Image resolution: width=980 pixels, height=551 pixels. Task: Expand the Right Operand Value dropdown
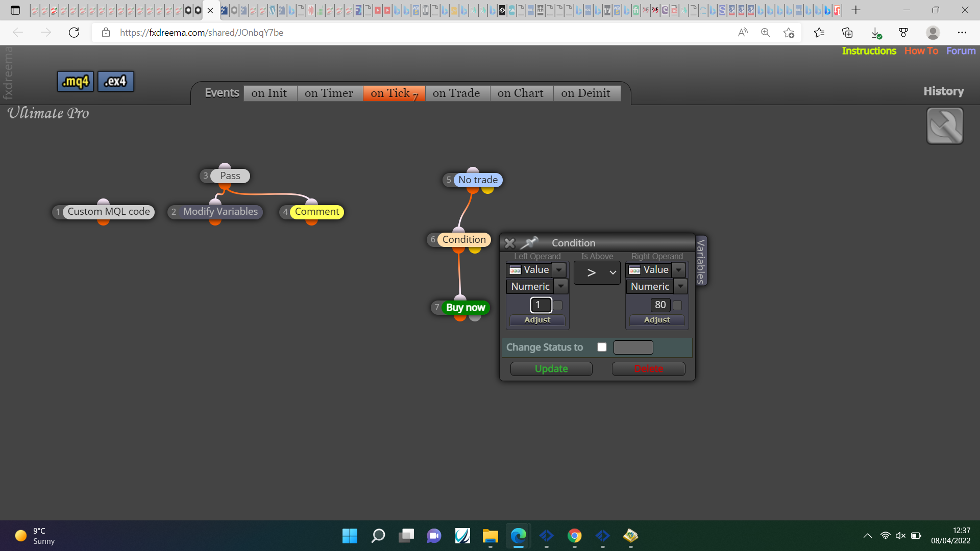tap(679, 269)
